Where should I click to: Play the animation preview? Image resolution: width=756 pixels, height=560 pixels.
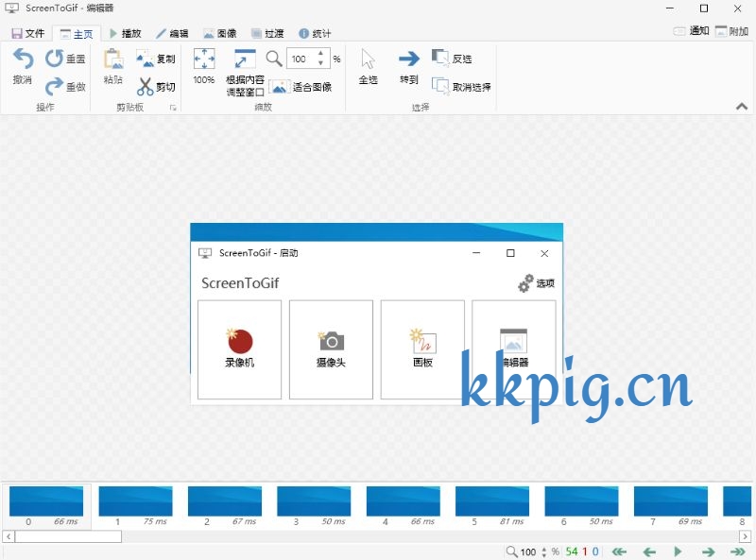678,552
